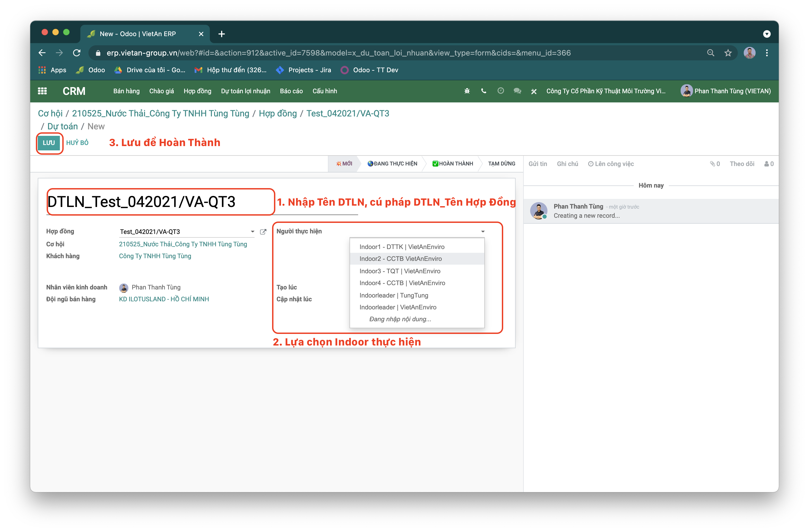The height and width of the screenshot is (532, 809).
Task: Expand the Hợp đồng dropdown arrow
Action: (x=253, y=232)
